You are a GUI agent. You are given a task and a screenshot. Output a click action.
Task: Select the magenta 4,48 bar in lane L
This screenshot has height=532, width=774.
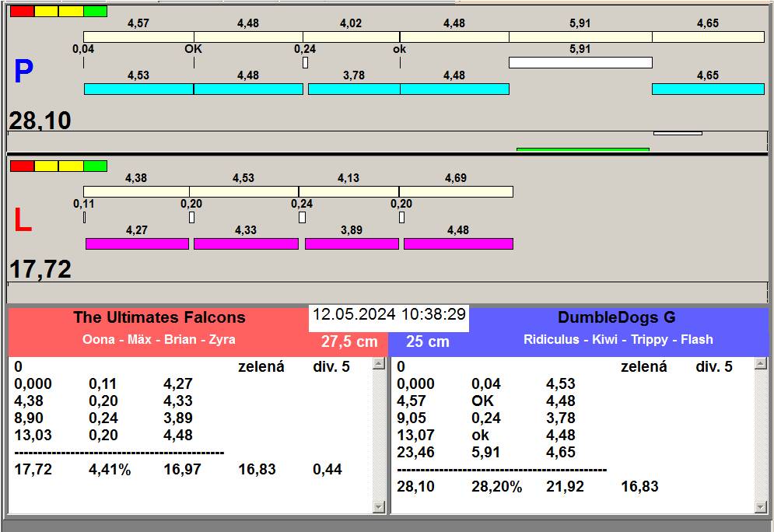pos(459,243)
